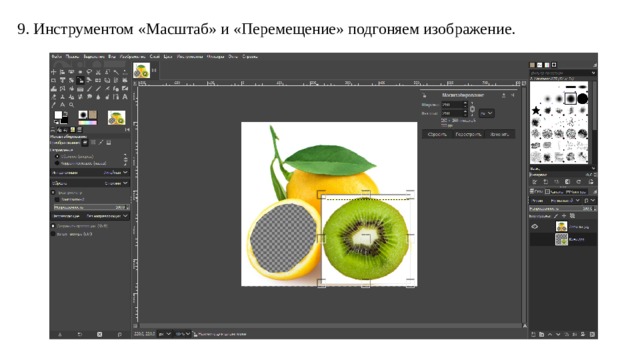The width and height of the screenshot is (640, 360).
Task: Open the status bar unit dropdown
Action: click(x=164, y=334)
